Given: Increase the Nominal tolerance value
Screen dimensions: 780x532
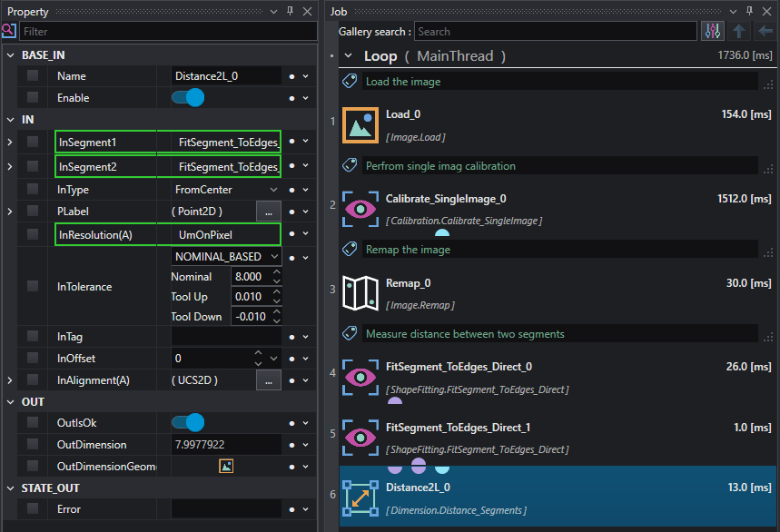Looking at the screenshot, I should coord(276,272).
